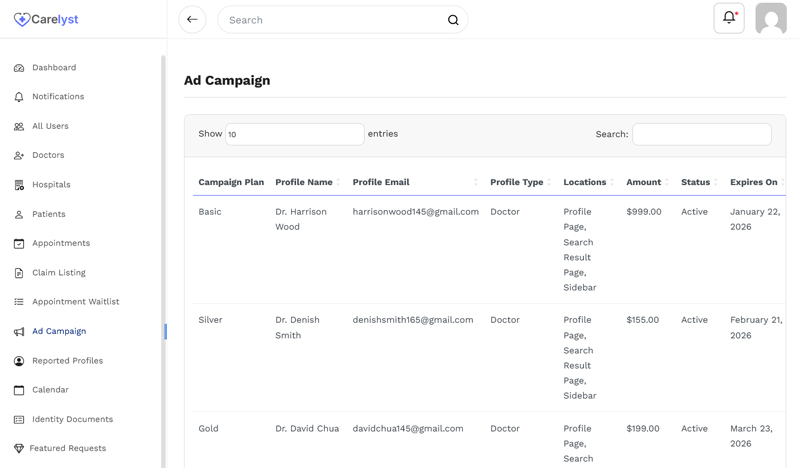800x468 pixels.
Task: Click profile name Dr. Harrison Wood
Action: [x=301, y=219]
